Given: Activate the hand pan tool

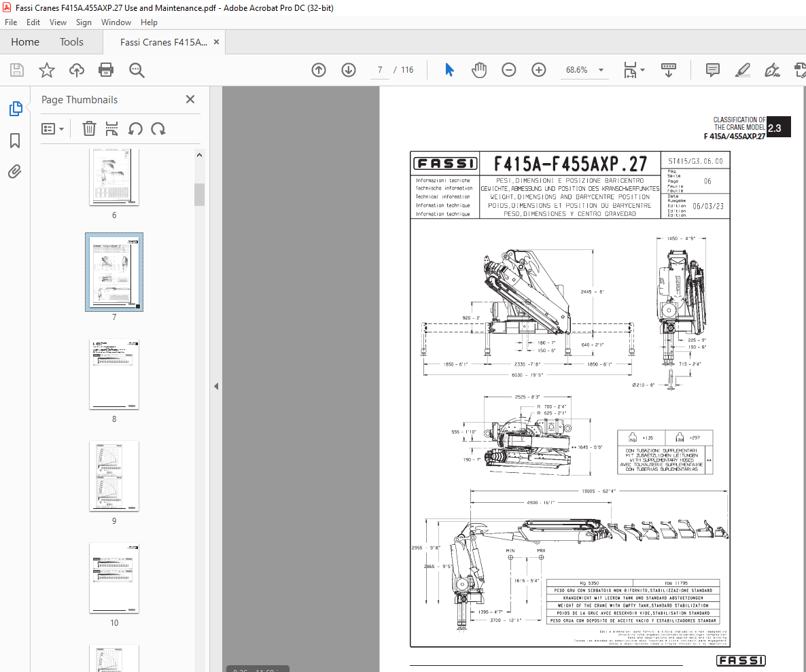Looking at the screenshot, I should pyautogui.click(x=479, y=70).
